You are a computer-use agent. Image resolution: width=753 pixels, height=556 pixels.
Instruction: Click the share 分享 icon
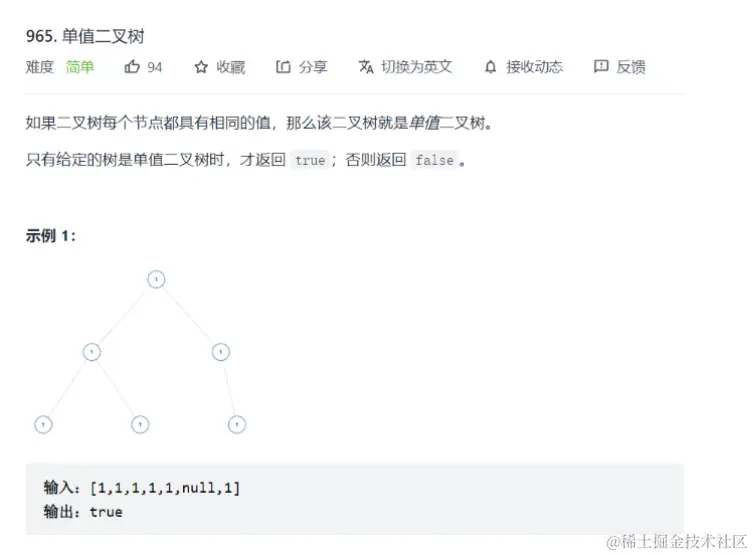tap(283, 66)
